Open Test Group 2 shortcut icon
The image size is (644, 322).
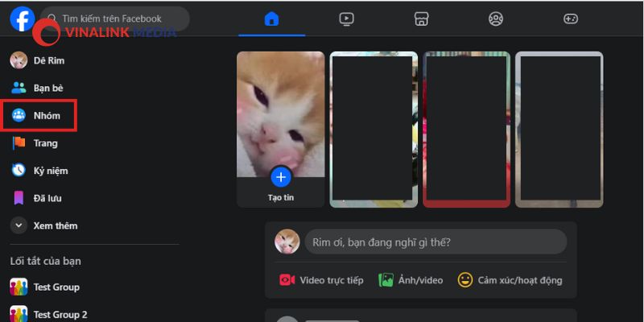coord(19,314)
